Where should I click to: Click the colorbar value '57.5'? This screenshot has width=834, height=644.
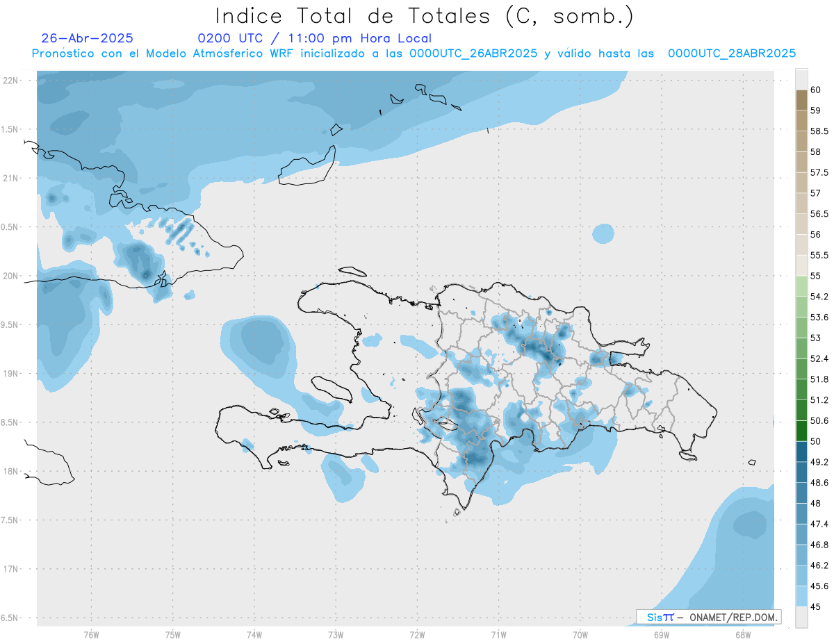[x=819, y=172]
